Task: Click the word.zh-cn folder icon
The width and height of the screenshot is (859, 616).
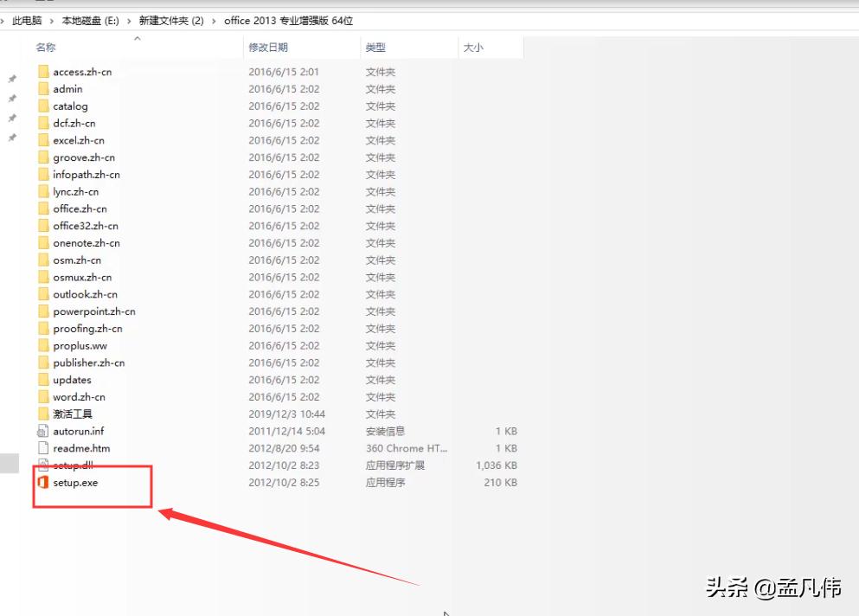Action: tap(44, 397)
